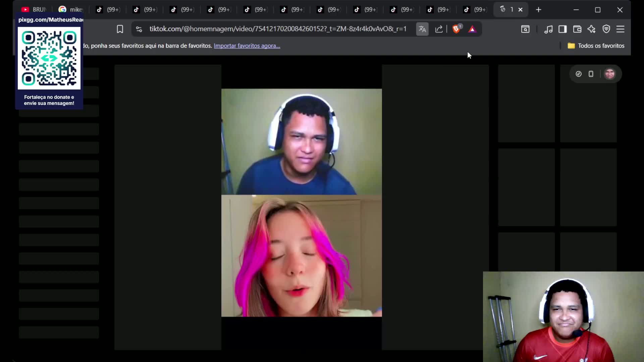Click the translate page icon
The width and height of the screenshot is (644, 362).
[x=422, y=29]
